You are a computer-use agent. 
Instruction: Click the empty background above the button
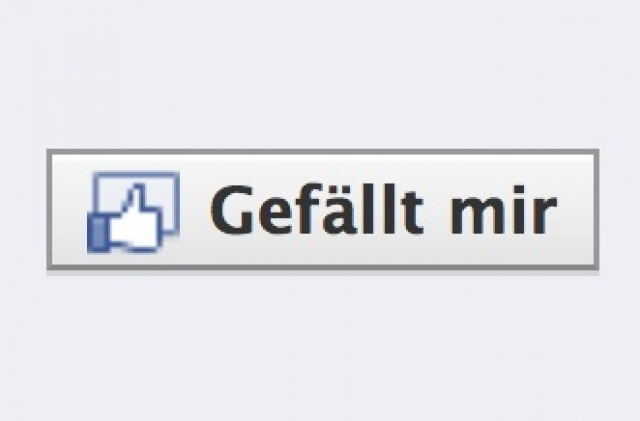click(x=320, y=74)
